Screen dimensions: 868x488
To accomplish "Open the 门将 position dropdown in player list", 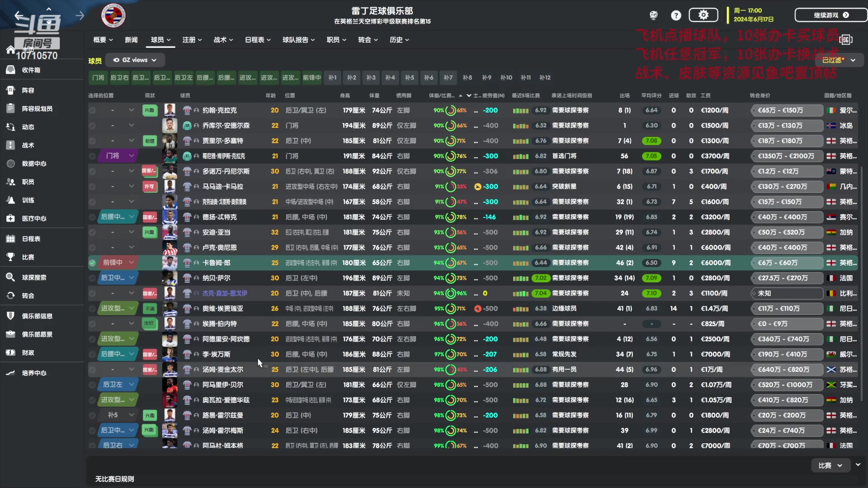I will coord(118,156).
